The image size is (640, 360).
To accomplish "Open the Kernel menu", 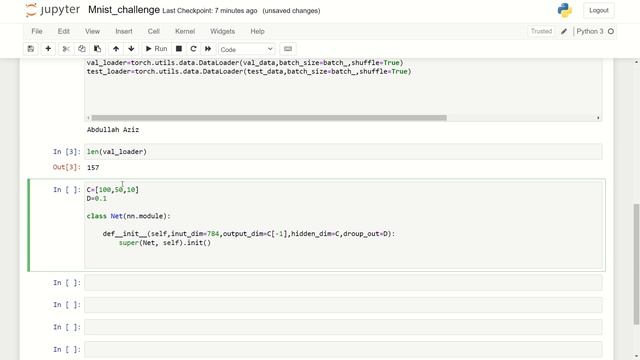I will point(185,31).
